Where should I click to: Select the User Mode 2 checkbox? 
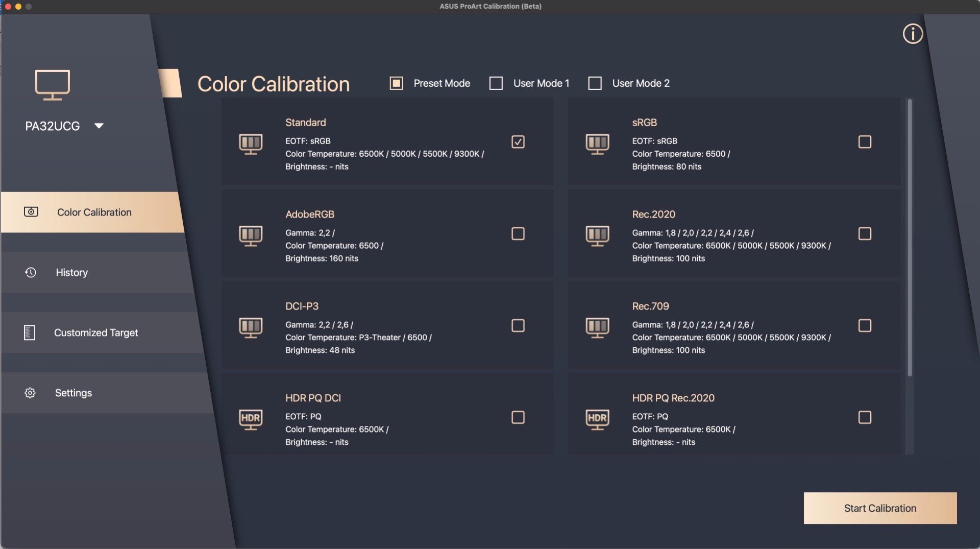tap(595, 83)
